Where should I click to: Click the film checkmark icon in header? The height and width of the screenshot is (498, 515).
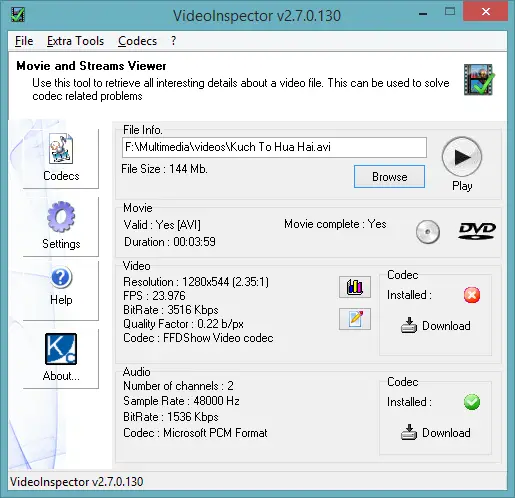(479, 80)
